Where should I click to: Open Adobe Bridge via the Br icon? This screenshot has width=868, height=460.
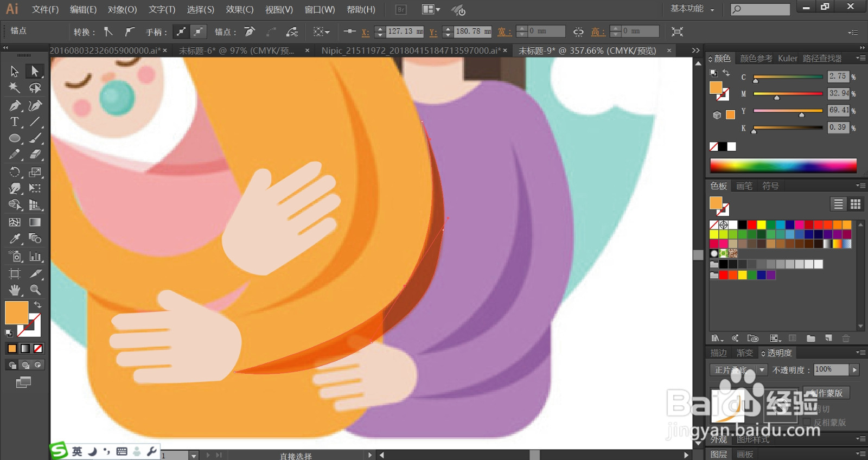pos(401,9)
